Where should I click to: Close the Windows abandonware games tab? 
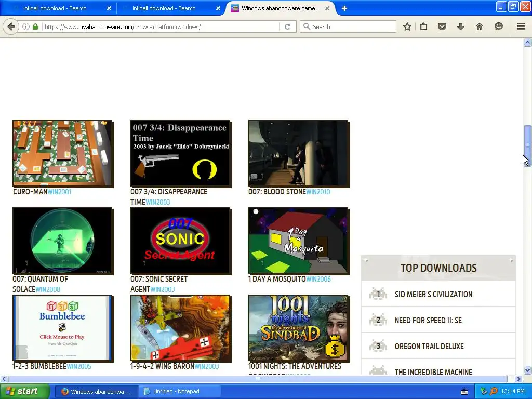pos(327,8)
